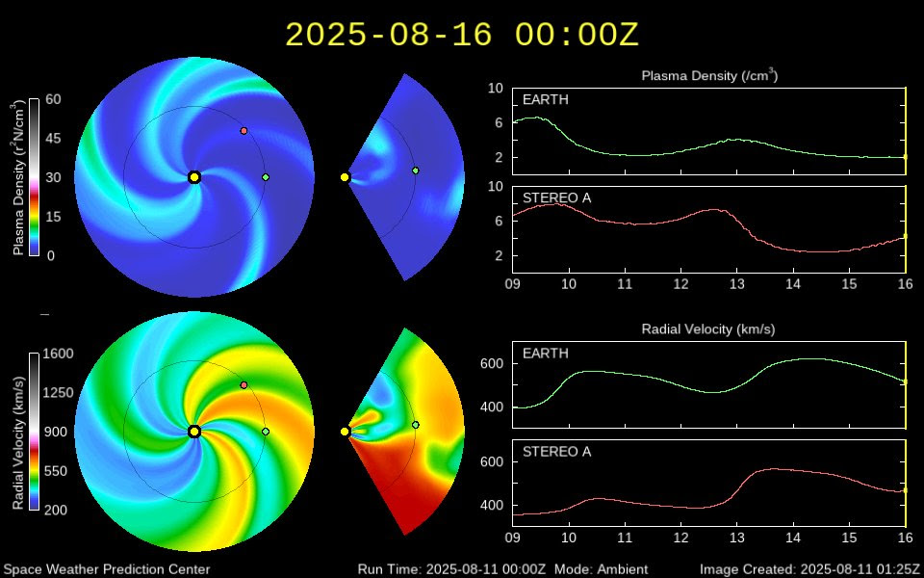Click the yellow end marker on Earth's velocity curve
Screen dimensions: 924x578
pos(906,382)
